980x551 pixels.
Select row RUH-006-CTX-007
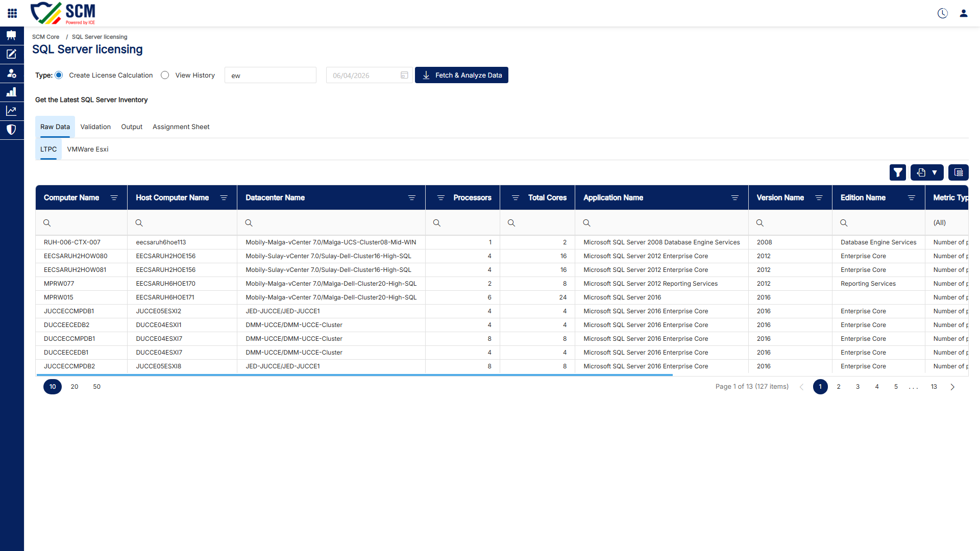point(502,242)
